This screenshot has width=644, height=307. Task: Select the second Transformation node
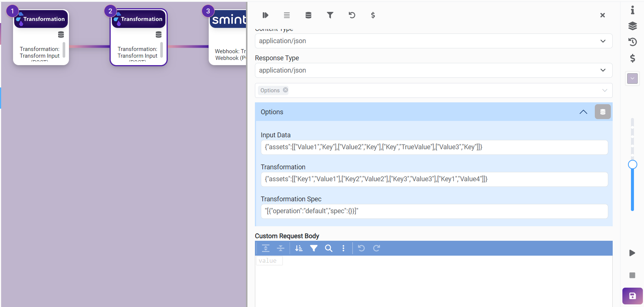pos(139,37)
